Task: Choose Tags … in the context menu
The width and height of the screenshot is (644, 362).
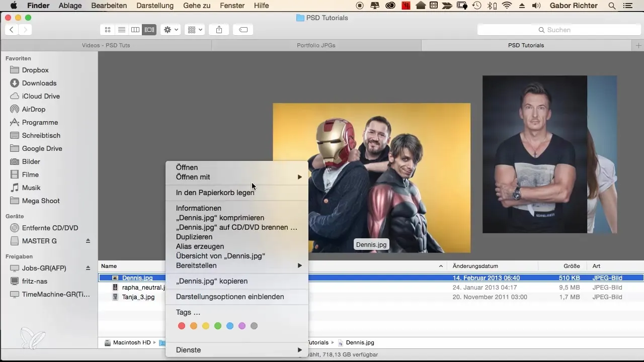Action: [236, 312]
